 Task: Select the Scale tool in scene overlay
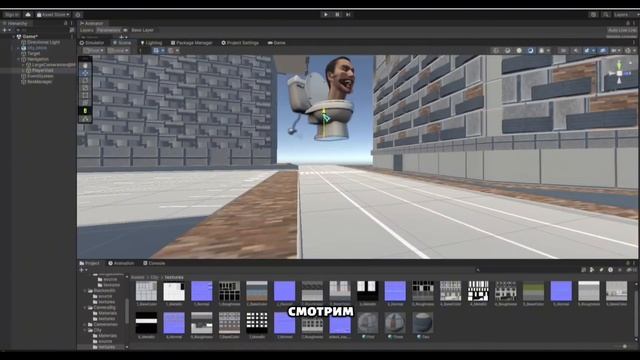click(x=85, y=87)
